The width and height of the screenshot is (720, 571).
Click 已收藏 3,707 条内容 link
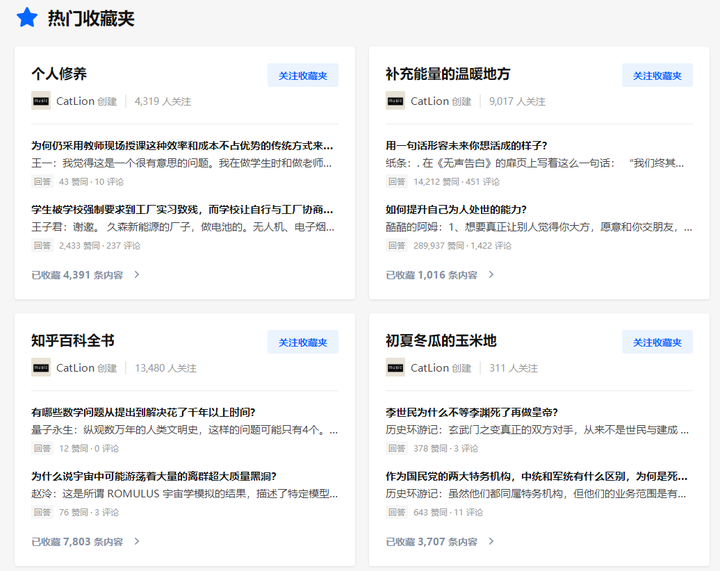click(432, 541)
